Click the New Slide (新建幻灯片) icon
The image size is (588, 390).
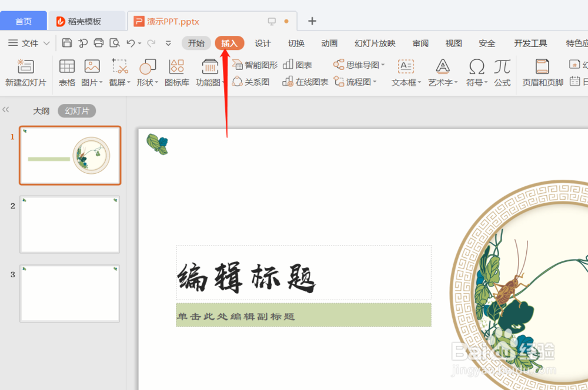(25, 67)
